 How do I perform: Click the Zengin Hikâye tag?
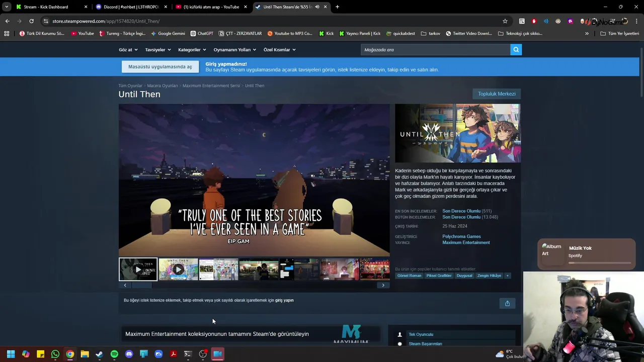click(489, 276)
